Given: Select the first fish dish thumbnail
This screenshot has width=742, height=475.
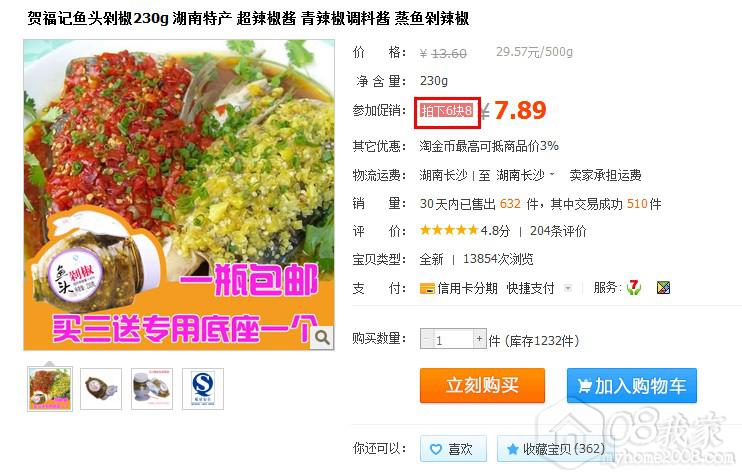Looking at the screenshot, I should [50, 388].
